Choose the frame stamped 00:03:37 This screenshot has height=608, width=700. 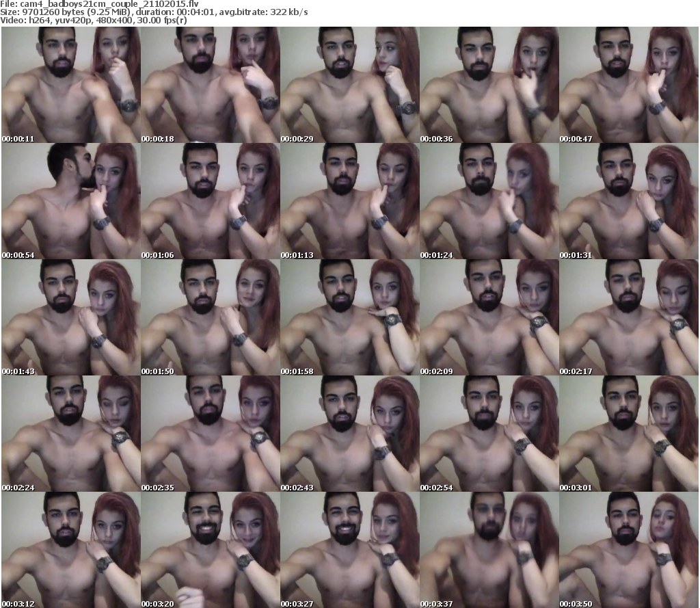click(x=489, y=549)
